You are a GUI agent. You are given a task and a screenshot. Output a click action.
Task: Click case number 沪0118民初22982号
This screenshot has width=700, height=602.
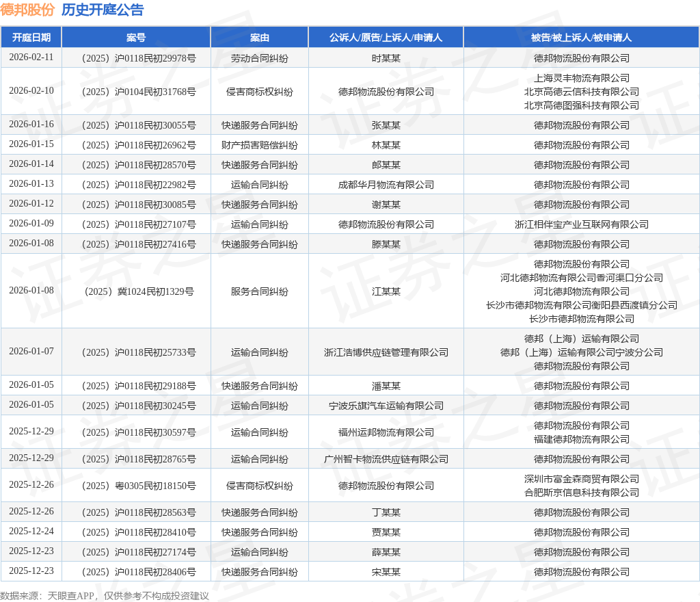(x=139, y=185)
